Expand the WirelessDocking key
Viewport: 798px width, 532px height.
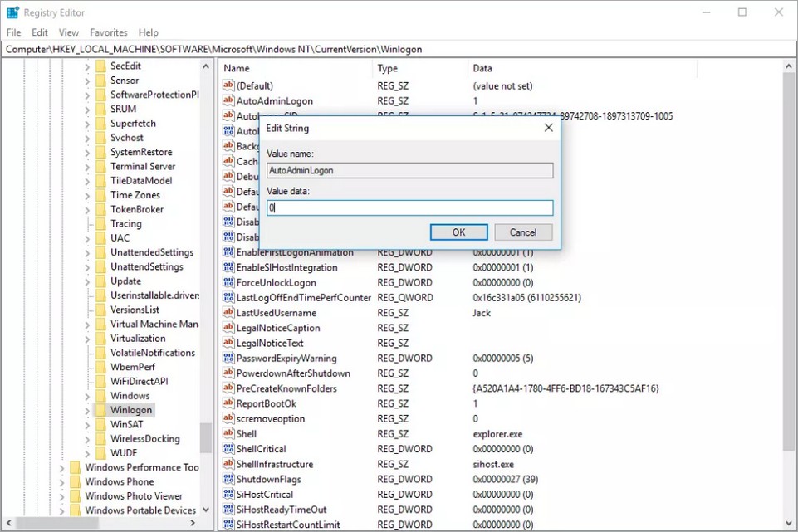click(87, 439)
